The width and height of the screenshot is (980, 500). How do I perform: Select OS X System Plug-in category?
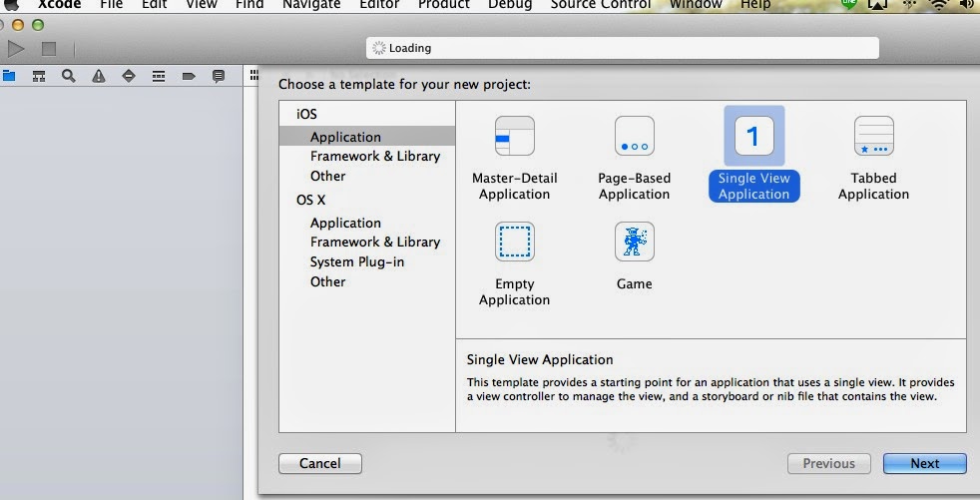[356, 262]
